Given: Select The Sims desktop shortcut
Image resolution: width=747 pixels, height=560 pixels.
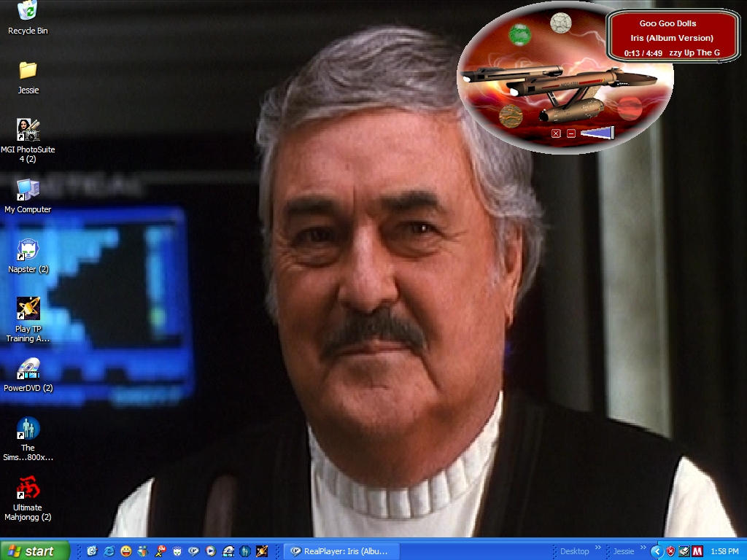Looking at the screenshot, I should [28, 439].
